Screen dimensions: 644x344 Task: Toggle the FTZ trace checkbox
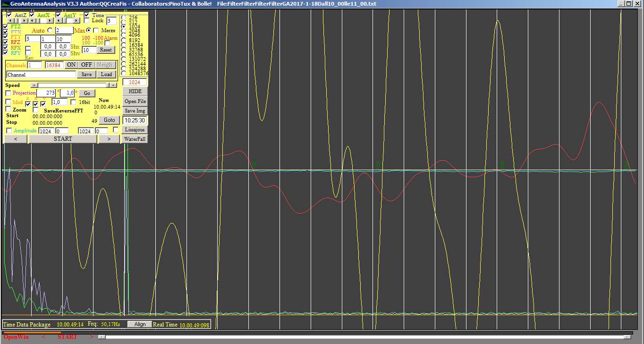(x=6, y=27)
